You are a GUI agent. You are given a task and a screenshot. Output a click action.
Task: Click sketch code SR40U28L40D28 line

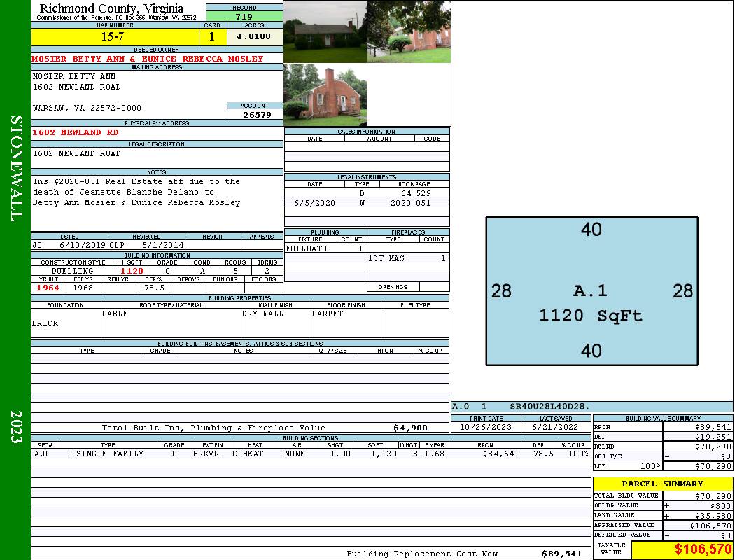549,406
